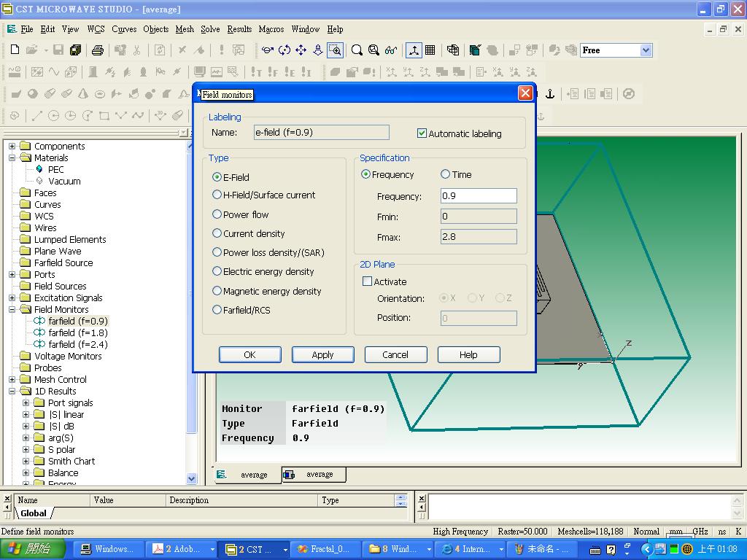
Task: Click the Cancel button
Action: (395, 355)
